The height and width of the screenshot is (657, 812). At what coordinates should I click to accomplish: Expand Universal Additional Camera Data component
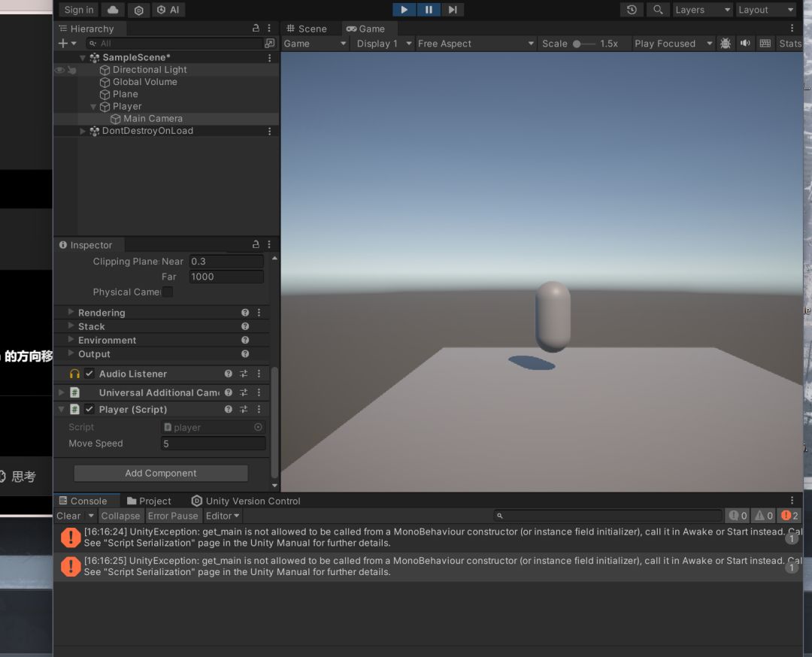62,392
